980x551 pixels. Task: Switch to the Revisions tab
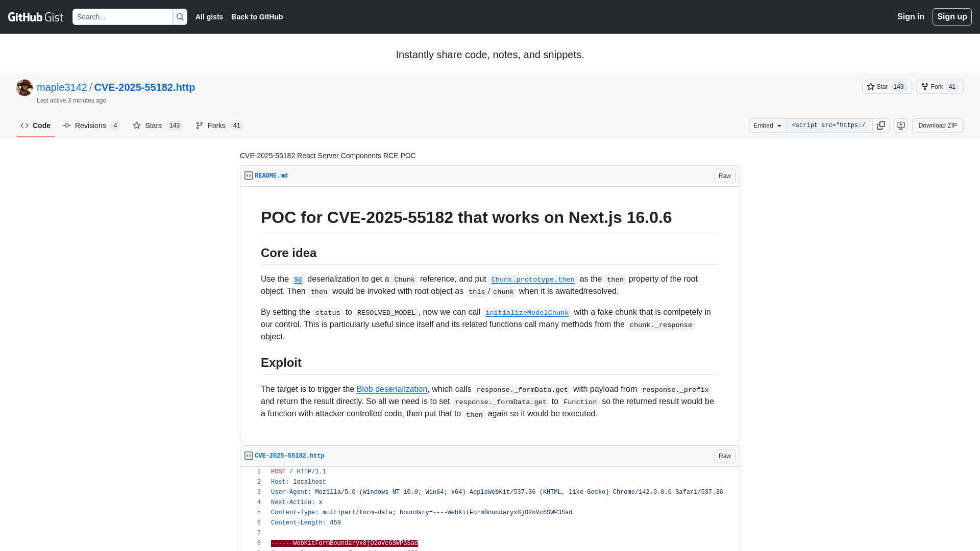[x=90, y=126]
